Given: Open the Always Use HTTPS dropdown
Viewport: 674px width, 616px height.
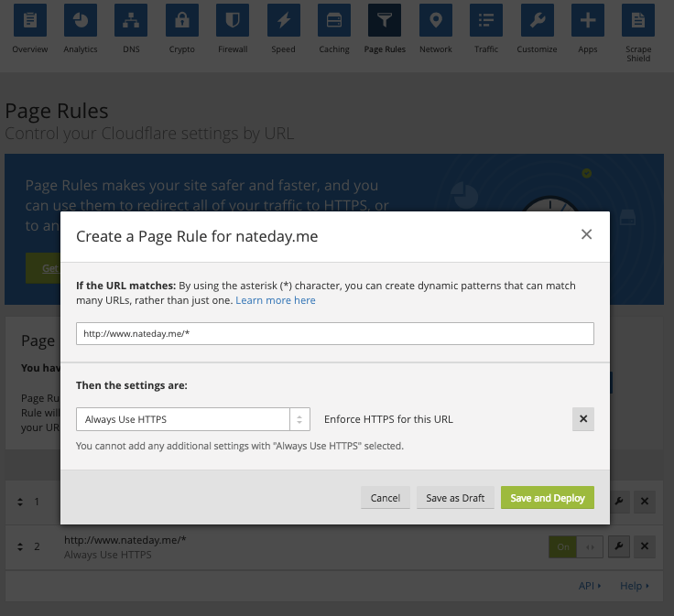Looking at the screenshot, I should (193, 419).
